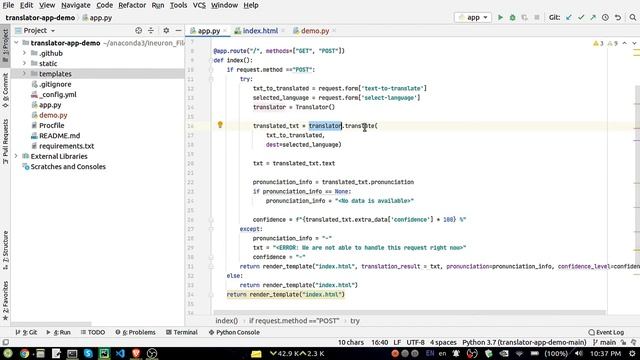The image size is (640, 360).
Task: Close the app.py editor tab
Action: 225,31
